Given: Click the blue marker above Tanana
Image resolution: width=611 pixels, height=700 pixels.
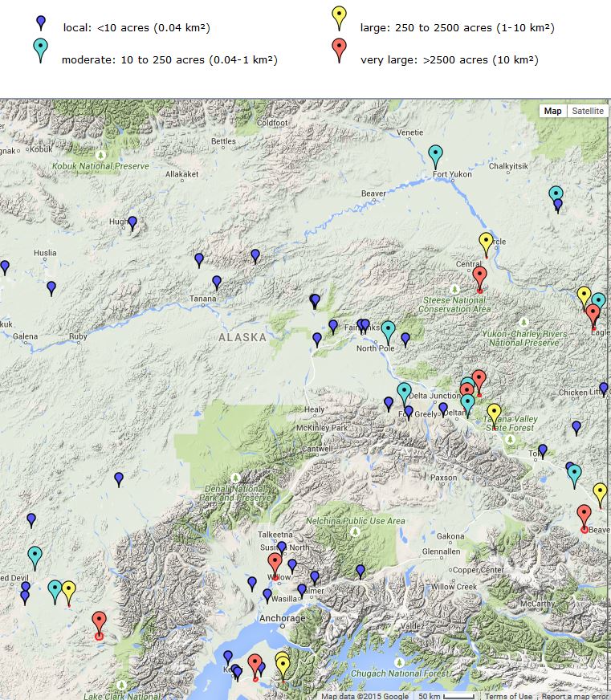Looking at the screenshot, I should click(217, 282).
